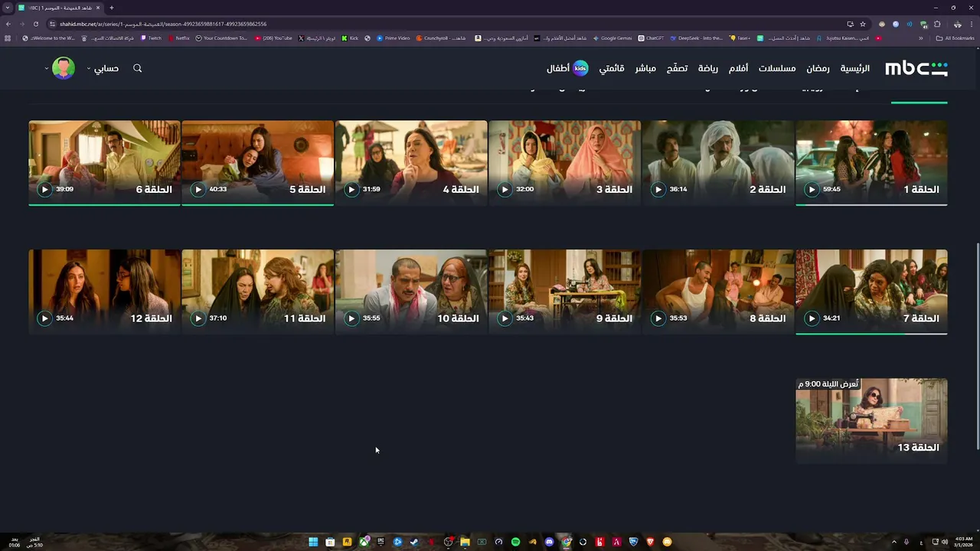Screen dimensions: 980x551
Task: Open the Kick bookmark
Action: (x=350, y=37)
